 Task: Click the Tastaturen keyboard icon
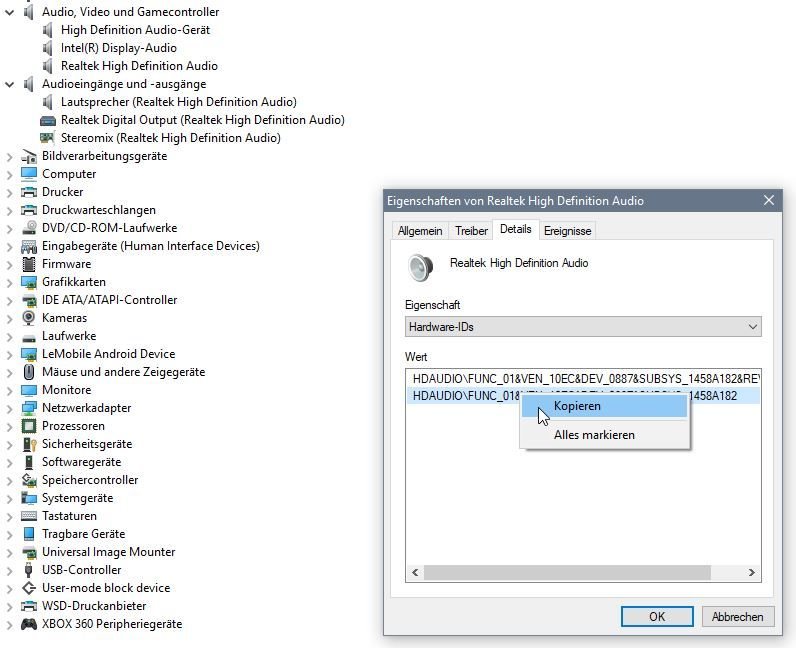(29, 516)
